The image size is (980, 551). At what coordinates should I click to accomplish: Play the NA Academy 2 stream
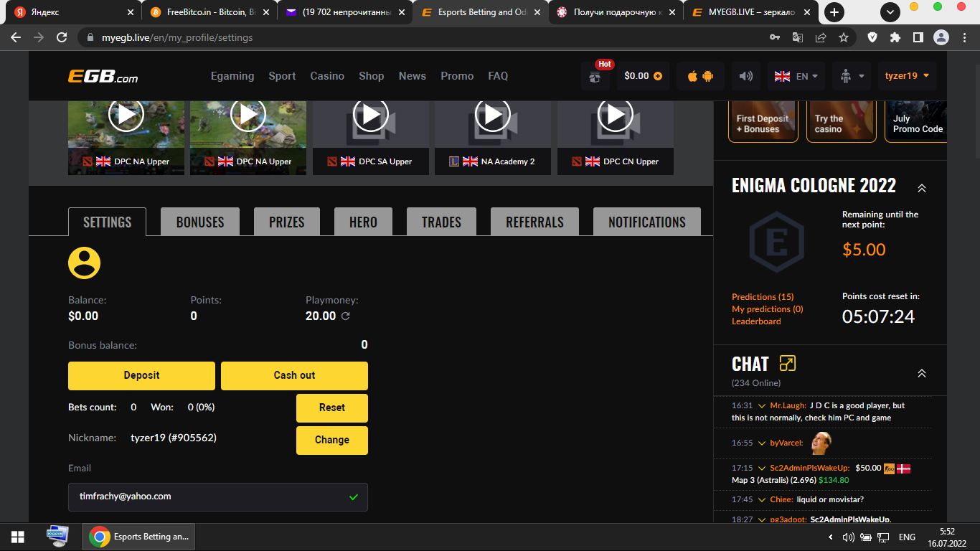pyautogui.click(x=493, y=115)
